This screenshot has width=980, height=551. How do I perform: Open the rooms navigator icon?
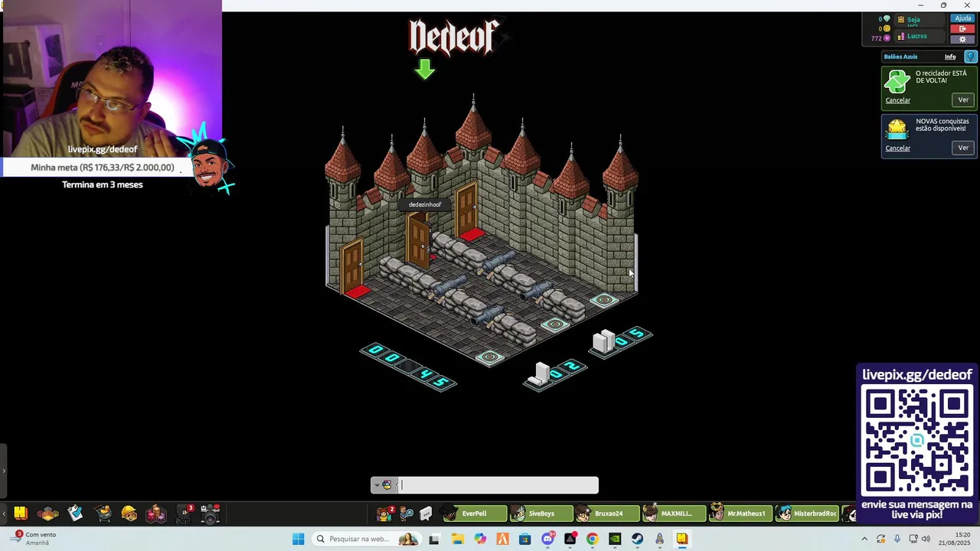(x=47, y=514)
